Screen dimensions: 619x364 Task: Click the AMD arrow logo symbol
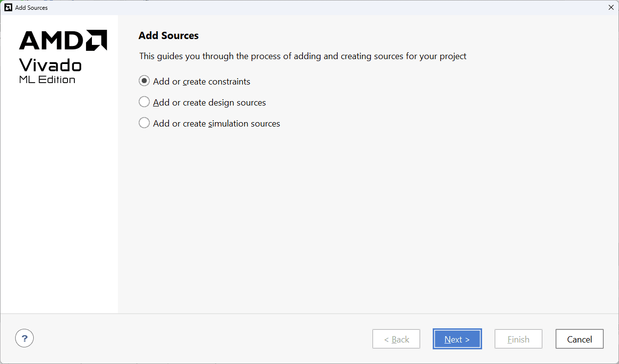click(x=97, y=40)
